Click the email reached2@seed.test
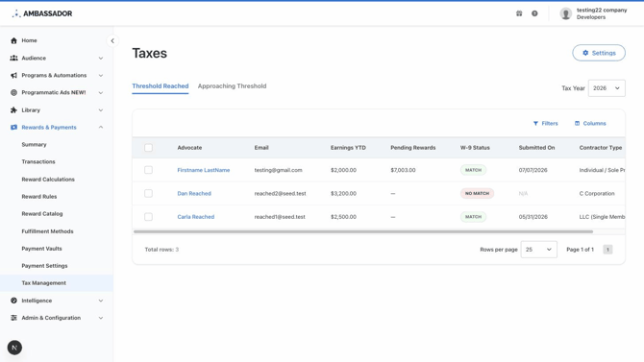644x362 pixels. coord(280,193)
